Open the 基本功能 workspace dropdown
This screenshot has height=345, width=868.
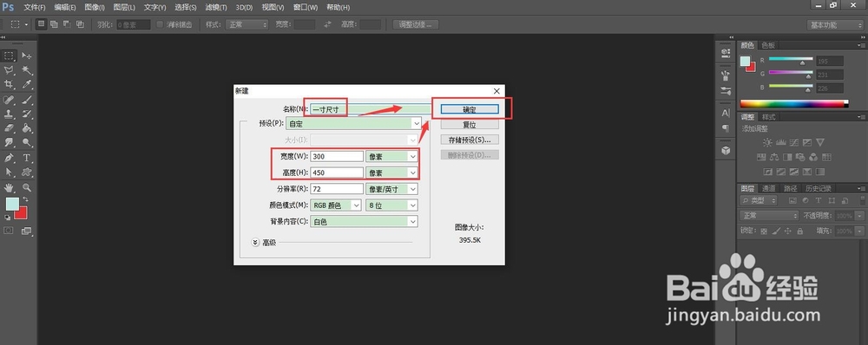tap(834, 25)
